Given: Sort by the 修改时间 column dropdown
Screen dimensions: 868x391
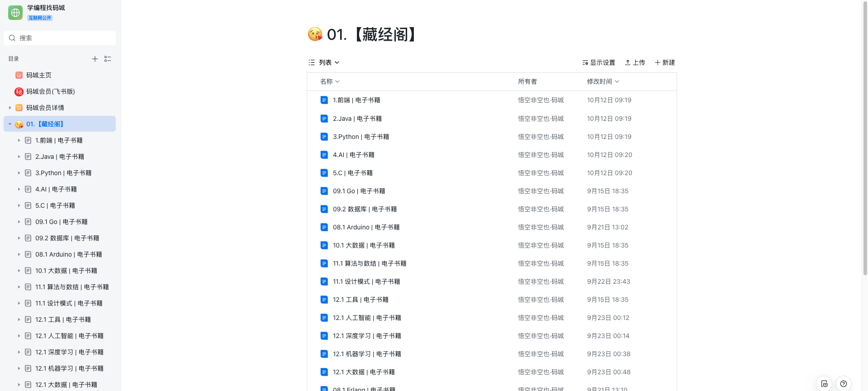Looking at the screenshot, I should pos(603,81).
